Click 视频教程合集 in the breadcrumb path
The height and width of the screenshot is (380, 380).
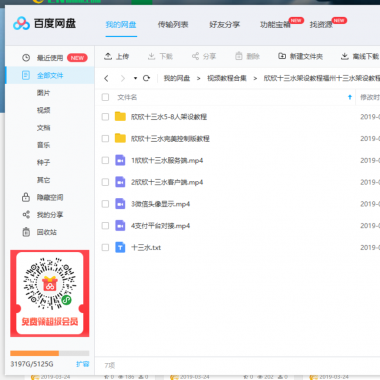tap(227, 78)
